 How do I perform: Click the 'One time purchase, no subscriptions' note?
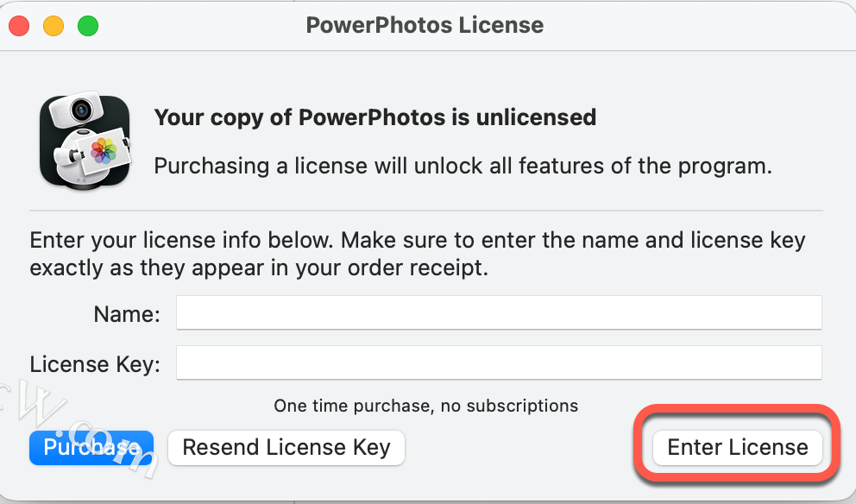click(425, 405)
